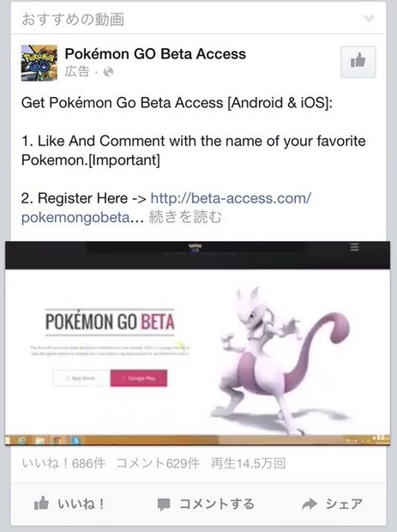The height and width of the screenshot is (532, 397).
Task: Share the post with シェア button
Action: point(332,504)
